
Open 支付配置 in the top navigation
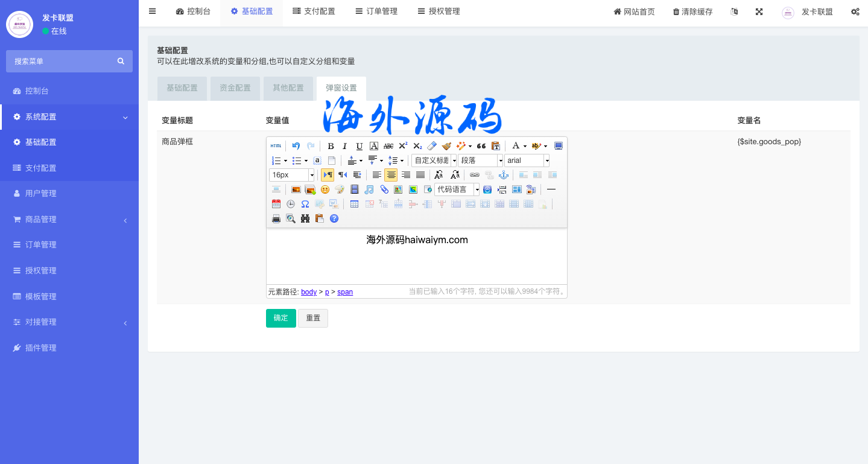point(313,11)
